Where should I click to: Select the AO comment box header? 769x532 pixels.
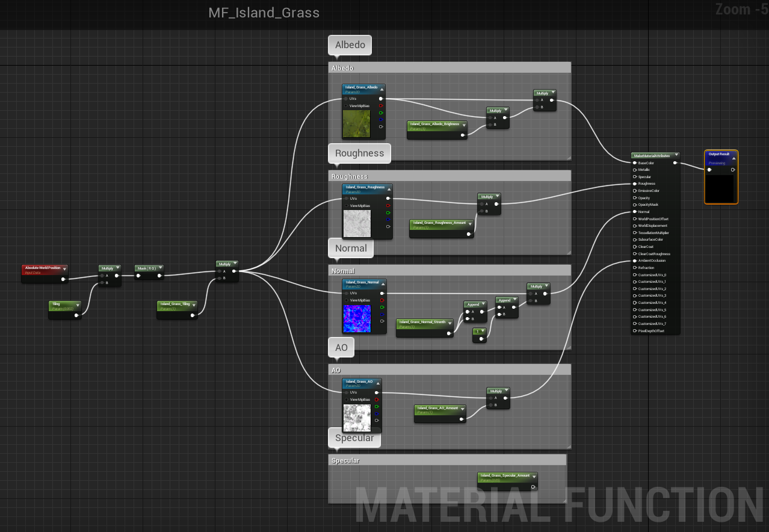pos(449,370)
